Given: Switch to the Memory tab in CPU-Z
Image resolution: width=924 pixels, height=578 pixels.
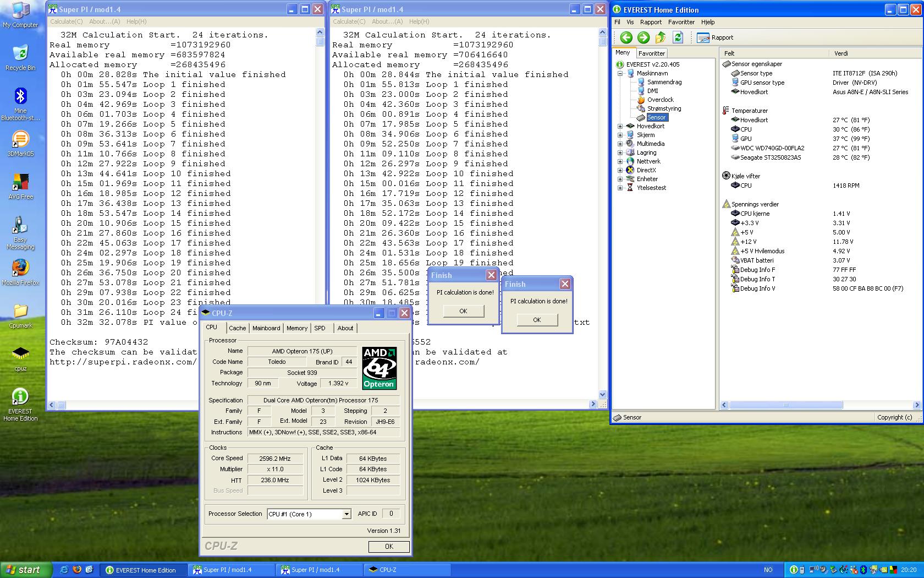Looking at the screenshot, I should click(297, 328).
